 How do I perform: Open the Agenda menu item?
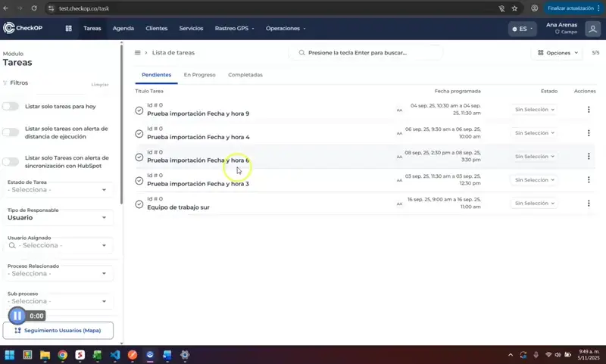tap(123, 28)
